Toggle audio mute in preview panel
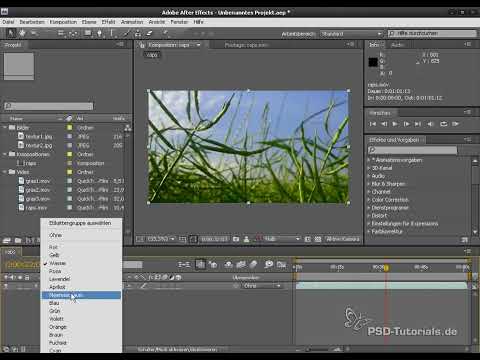The width and height of the screenshot is (480, 360). pyautogui.click(x=430, y=124)
